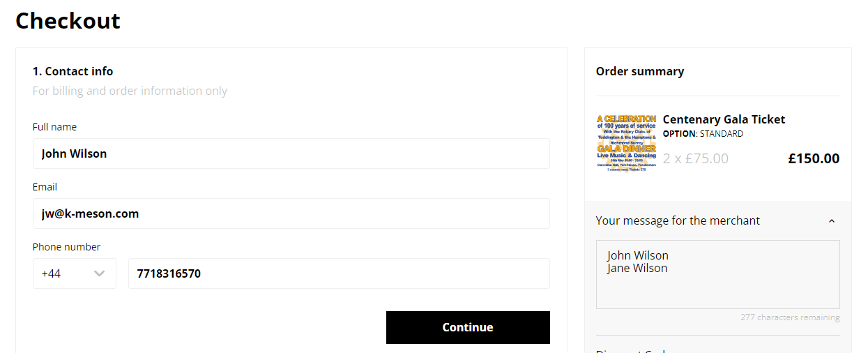Open the +44 country code dropdown
The image size is (868, 353).
coord(75,273)
